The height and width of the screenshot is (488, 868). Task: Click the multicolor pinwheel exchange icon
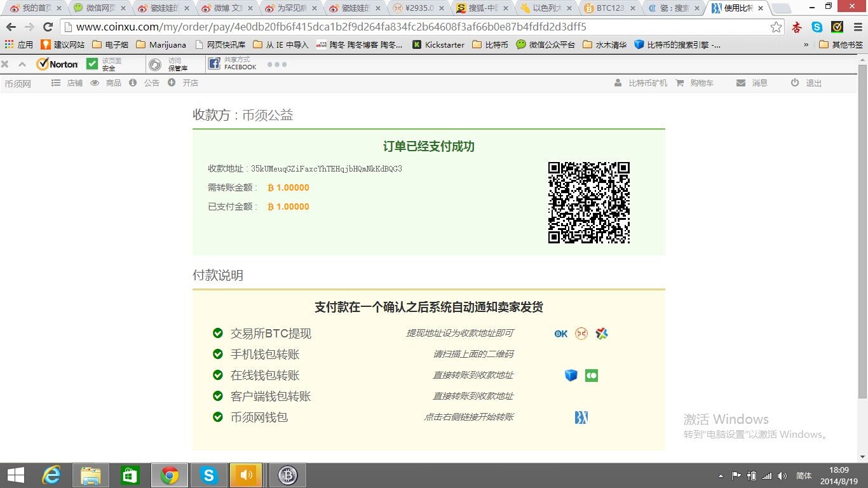602,334
